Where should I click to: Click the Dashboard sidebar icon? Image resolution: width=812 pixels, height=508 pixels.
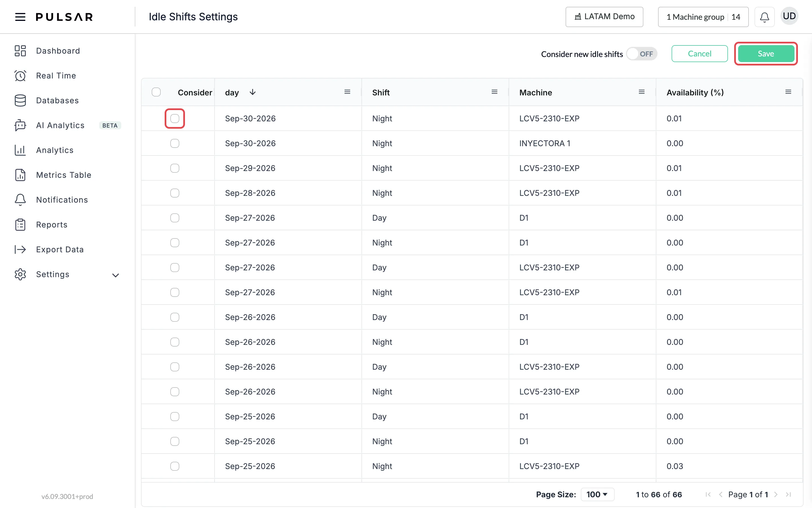(x=20, y=51)
